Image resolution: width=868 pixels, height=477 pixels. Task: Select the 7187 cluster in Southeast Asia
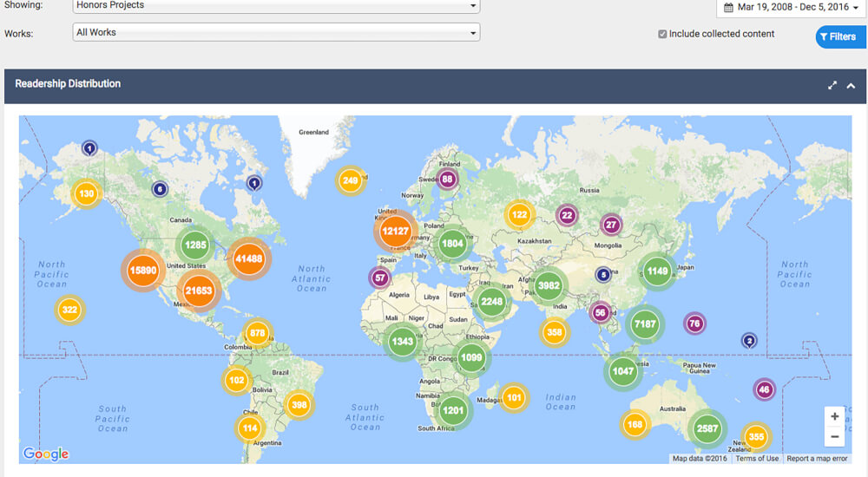(645, 324)
